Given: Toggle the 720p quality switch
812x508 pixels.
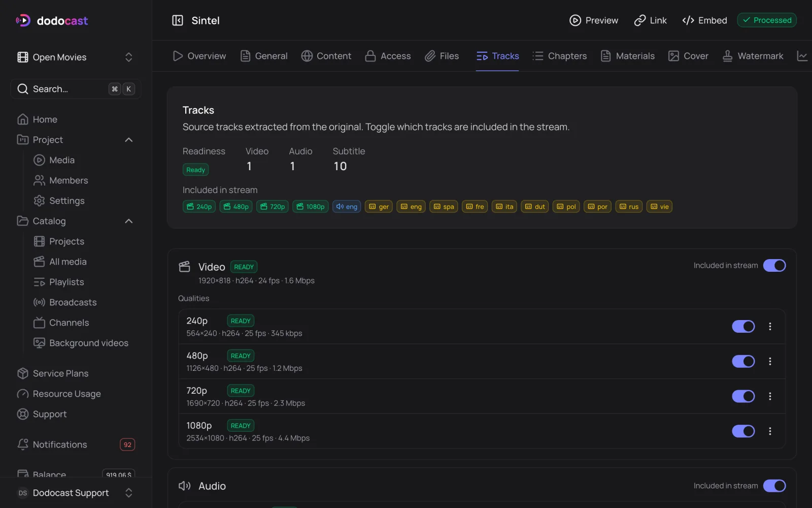Looking at the screenshot, I should click(x=743, y=396).
